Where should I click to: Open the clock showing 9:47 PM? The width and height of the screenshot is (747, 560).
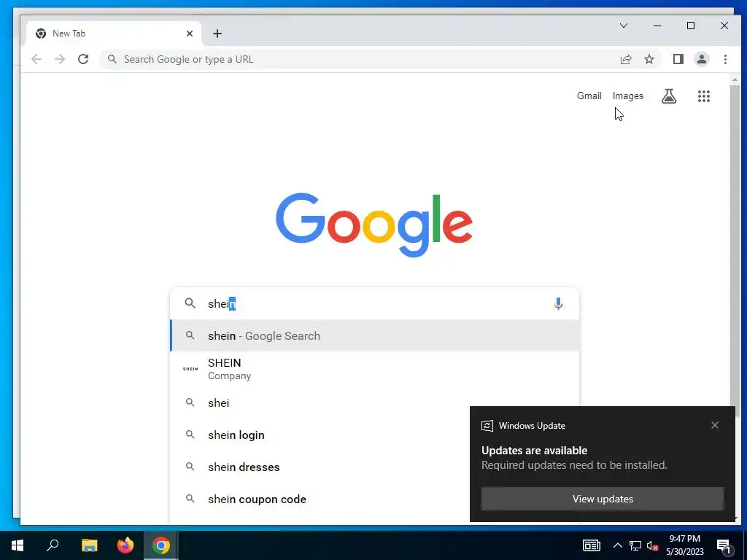point(684,545)
